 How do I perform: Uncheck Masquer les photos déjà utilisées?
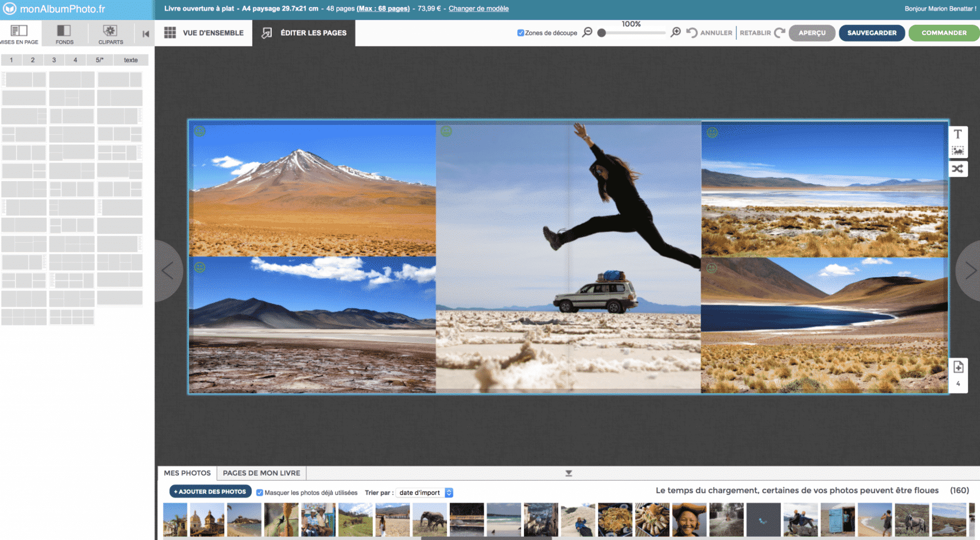259,493
